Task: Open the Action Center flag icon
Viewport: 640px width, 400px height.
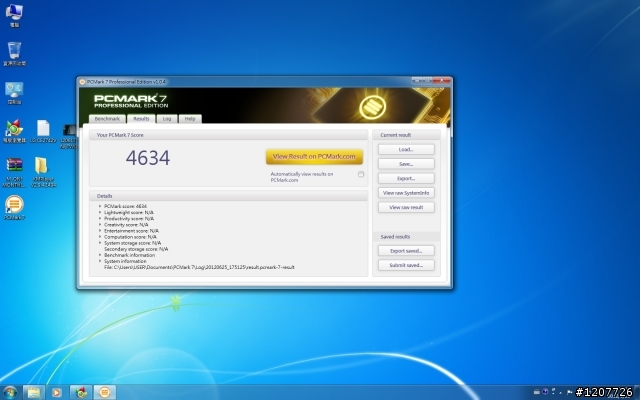Action: click(569, 392)
